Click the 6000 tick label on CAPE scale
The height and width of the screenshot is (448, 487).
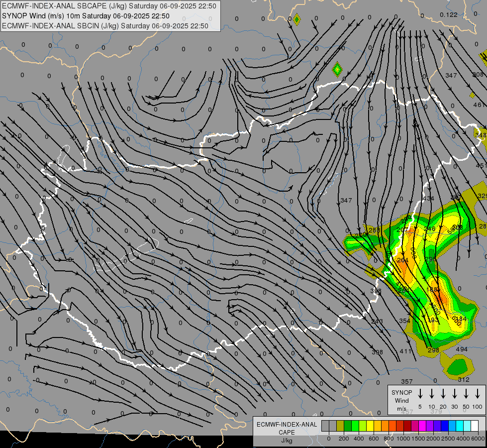(x=478, y=439)
